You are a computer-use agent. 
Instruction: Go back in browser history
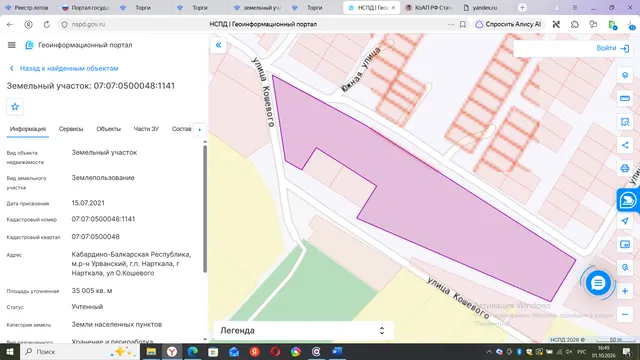[x=10, y=24]
